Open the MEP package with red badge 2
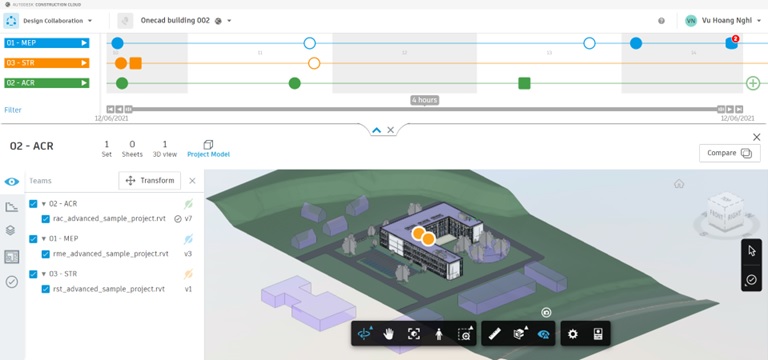The width and height of the screenshot is (768, 360). point(732,43)
